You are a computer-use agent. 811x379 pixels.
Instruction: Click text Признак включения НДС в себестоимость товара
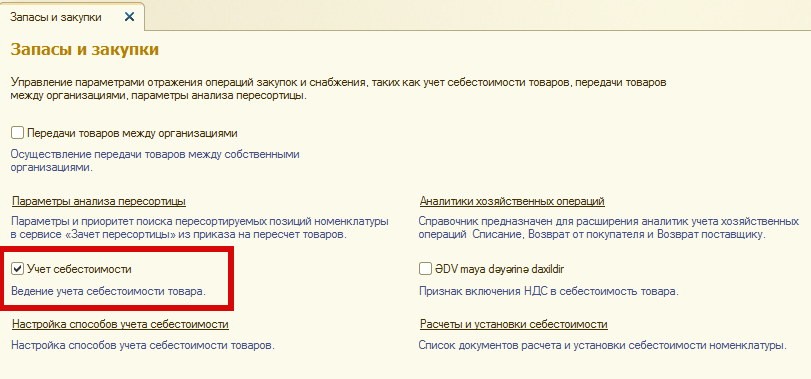pos(548,291)
